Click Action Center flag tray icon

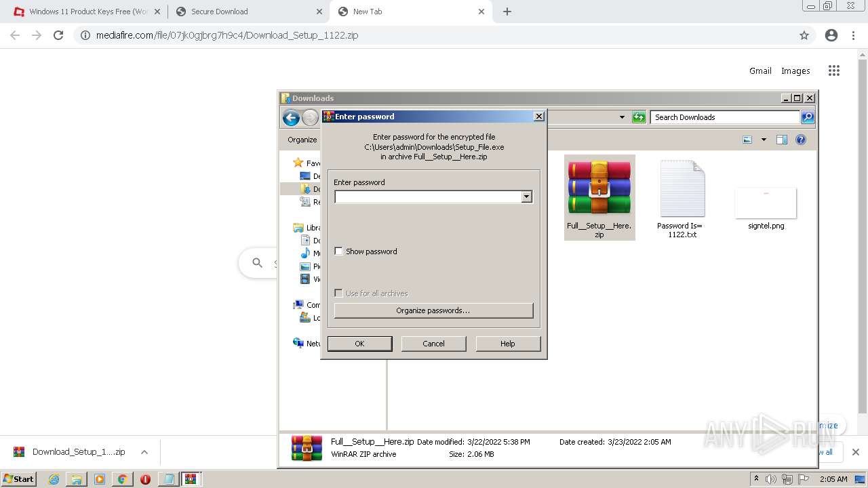point(804,479)
